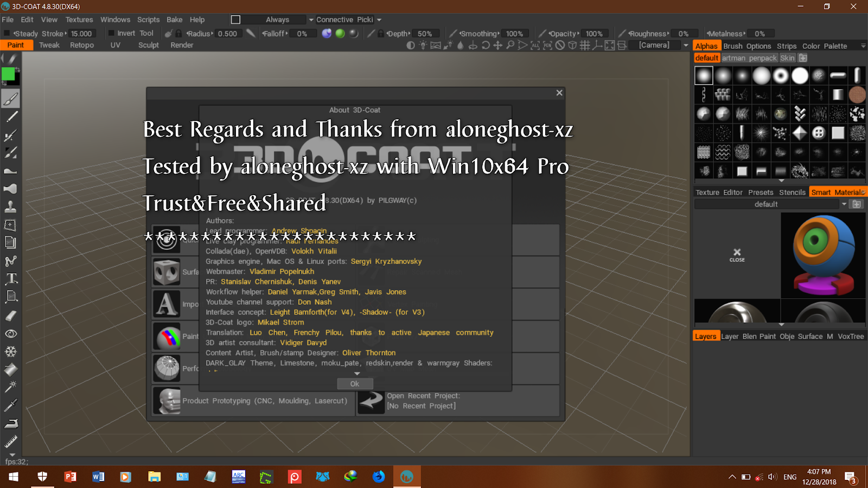Screen dimensions: 868x488
Task: Click Open Recent Project button
Action: (x=458, y=401)
